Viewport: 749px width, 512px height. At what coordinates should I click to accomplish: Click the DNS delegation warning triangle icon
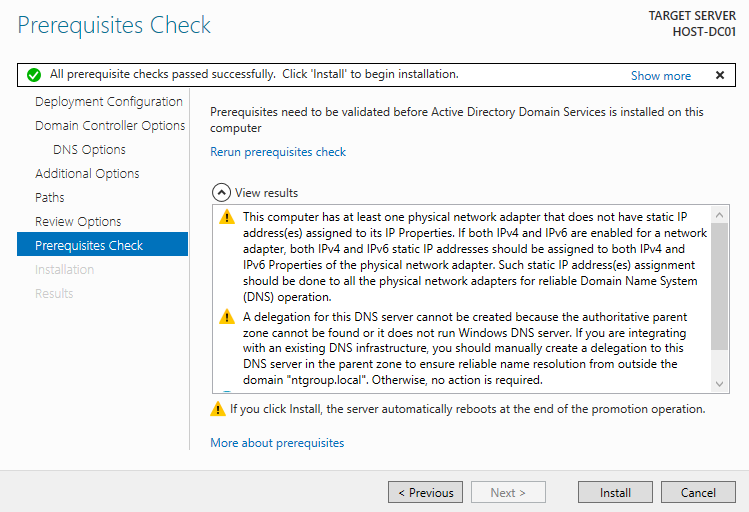click(227, 317)
